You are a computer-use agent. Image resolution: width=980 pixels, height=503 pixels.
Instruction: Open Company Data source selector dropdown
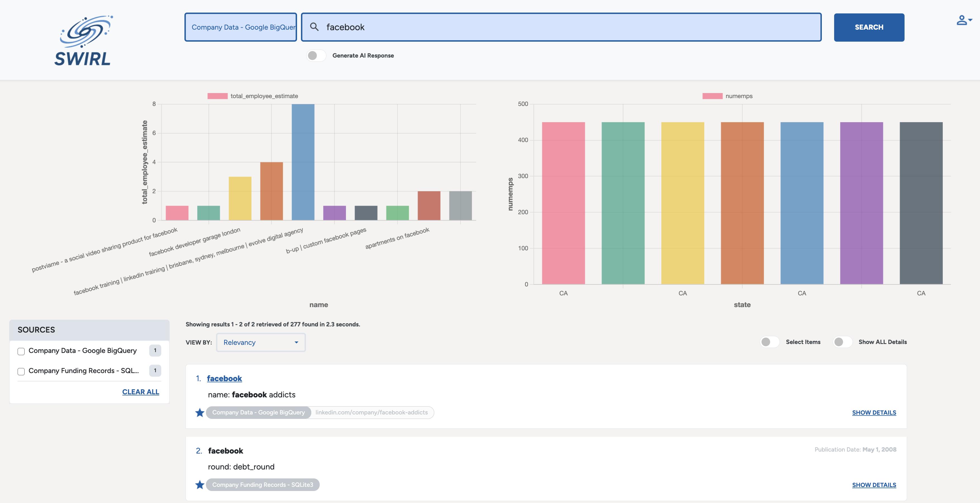241,27
